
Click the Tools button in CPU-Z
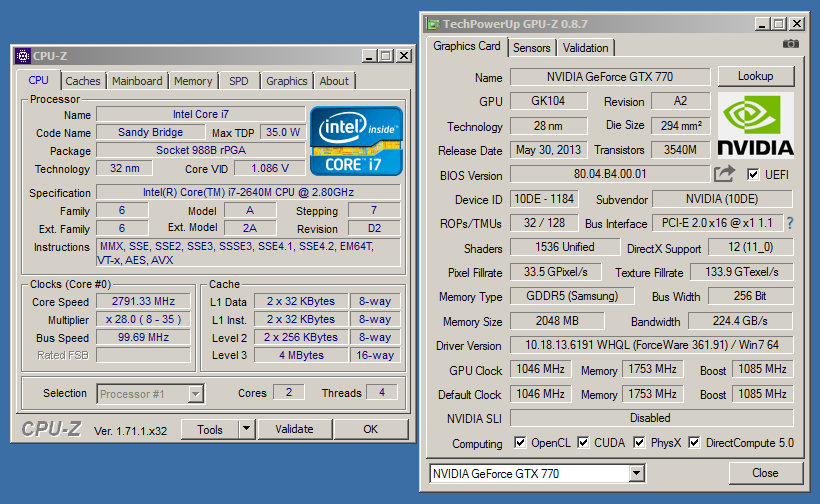[210, 429]
